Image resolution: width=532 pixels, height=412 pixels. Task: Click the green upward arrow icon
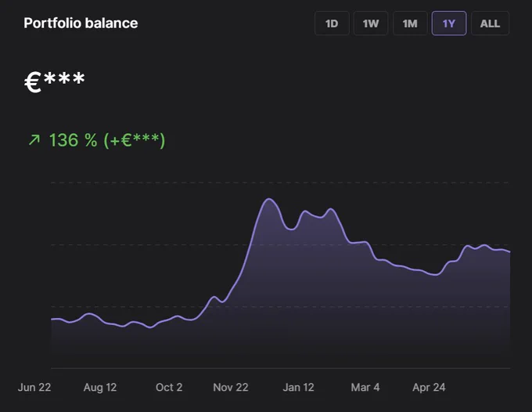(x=34, y=139)
